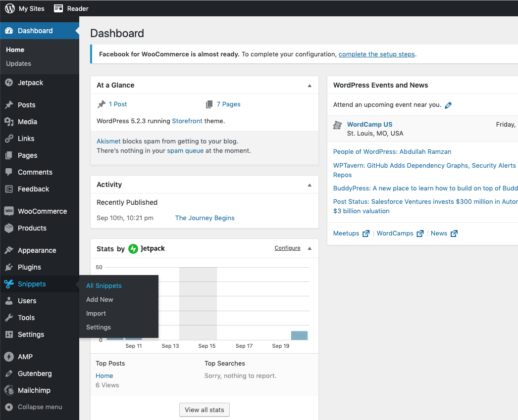Collapse the Activity panel
Screen dimensions: 518x420
point(310,185)
